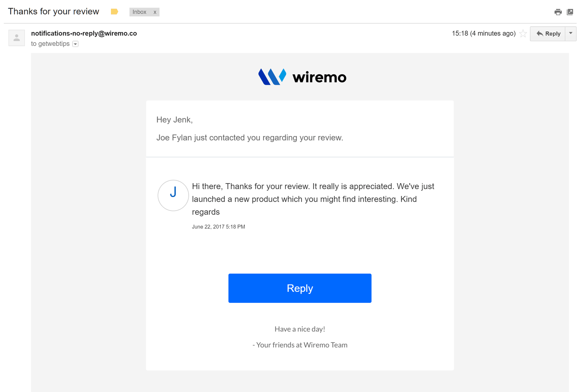Viewport: 582px width, 392px height.
Task: Click the Inbox label tag
Action: [x=139, y=12]
